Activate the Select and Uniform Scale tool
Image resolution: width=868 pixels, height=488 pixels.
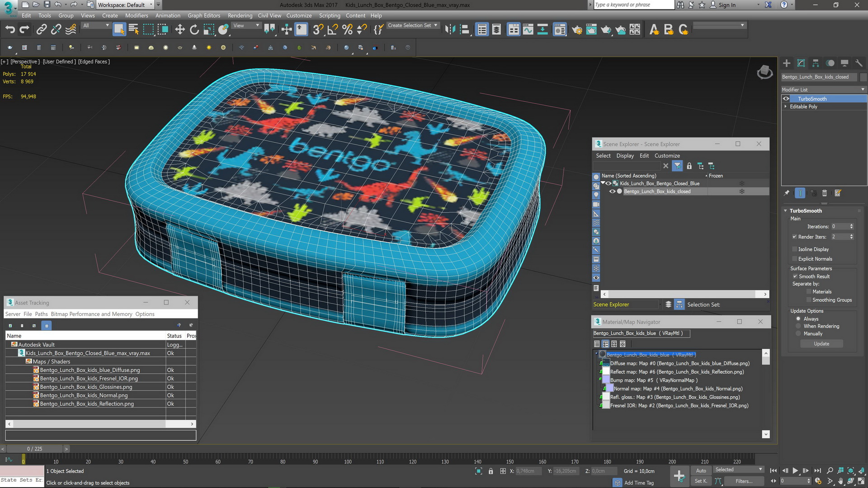[x=209, y=30]
